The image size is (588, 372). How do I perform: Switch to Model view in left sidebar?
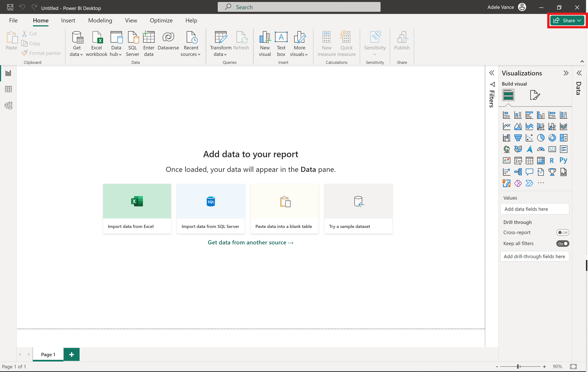tap(8, 106)
